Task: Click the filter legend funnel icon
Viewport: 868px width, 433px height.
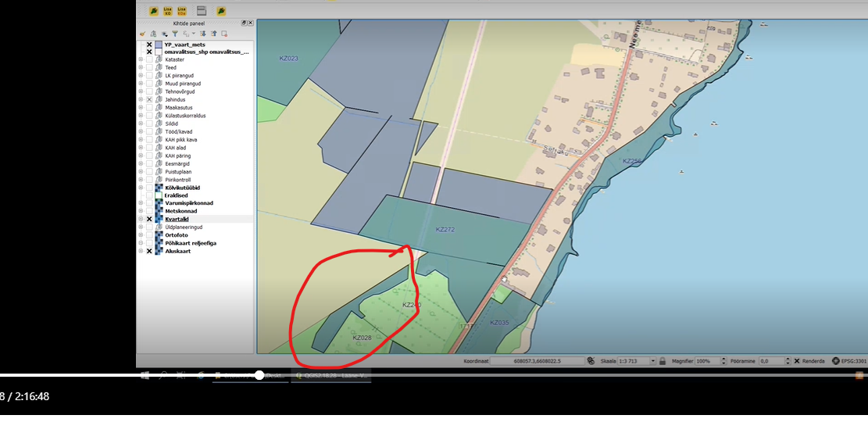Action: (175, 34)
